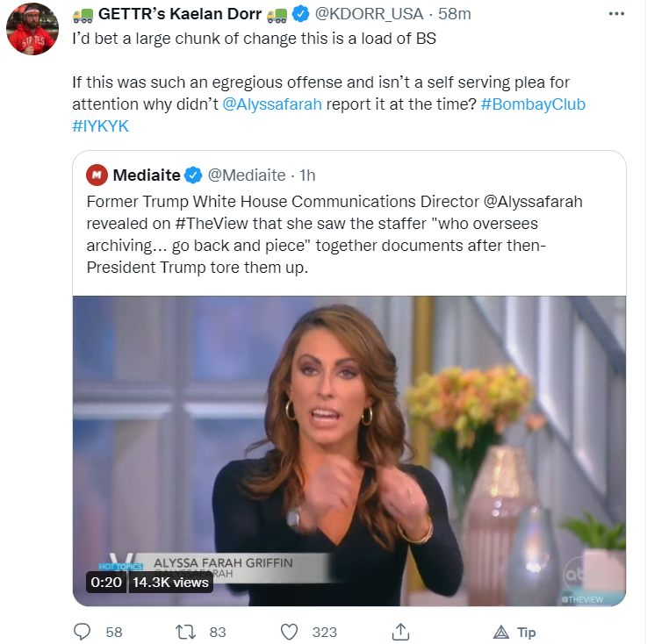
Task: Open the share upload icon
Action: click(400, 632)
